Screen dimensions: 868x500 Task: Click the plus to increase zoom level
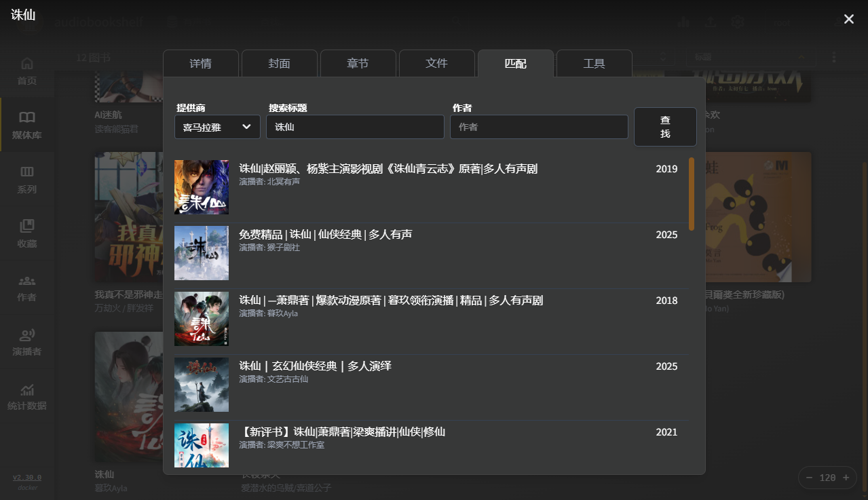[x=844, y=478]
